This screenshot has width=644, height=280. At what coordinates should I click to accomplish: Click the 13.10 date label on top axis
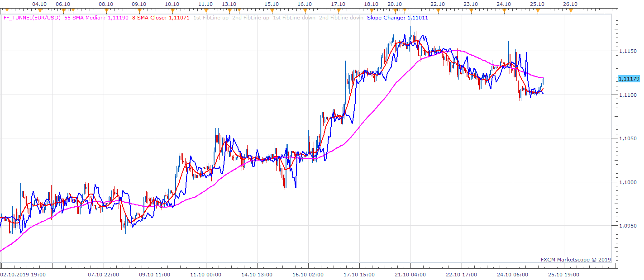(229, 4)
